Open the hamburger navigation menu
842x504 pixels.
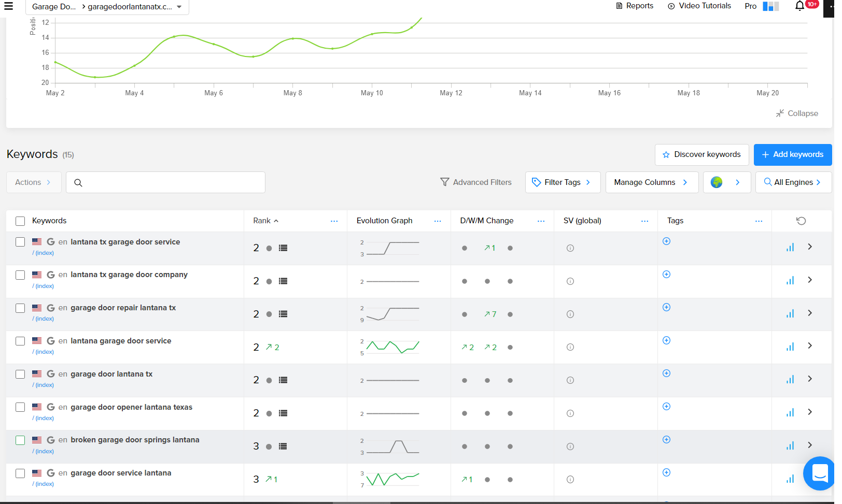point(8,6)
